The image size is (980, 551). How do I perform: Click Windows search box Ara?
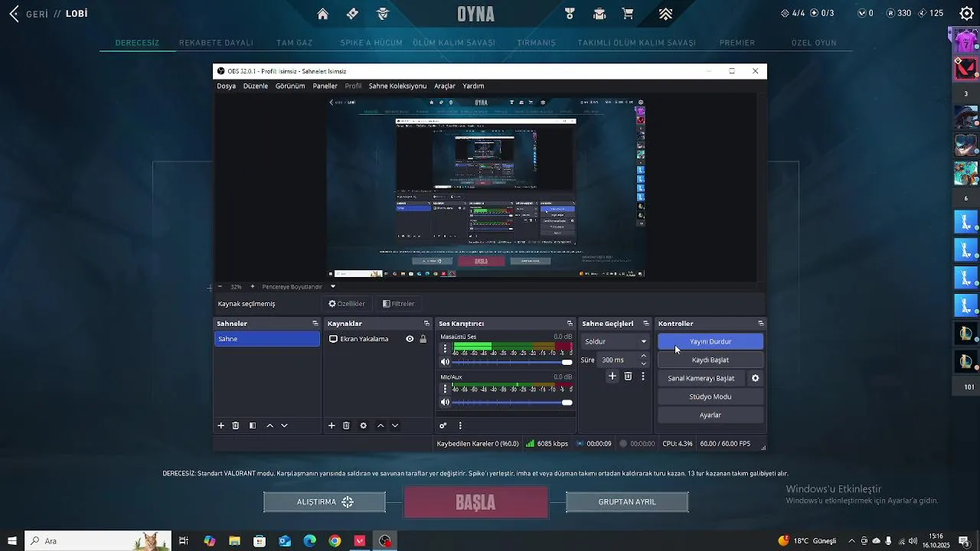click(x=97, y=541)
